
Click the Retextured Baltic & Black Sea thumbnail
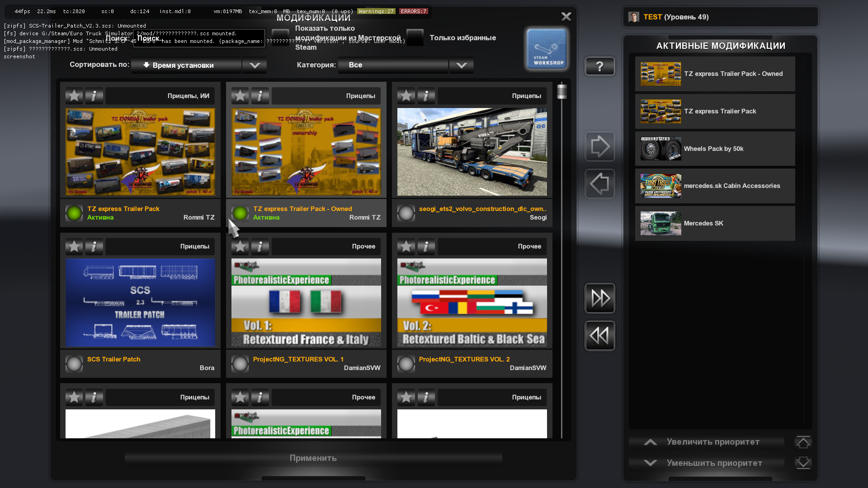tap(472, 302)
